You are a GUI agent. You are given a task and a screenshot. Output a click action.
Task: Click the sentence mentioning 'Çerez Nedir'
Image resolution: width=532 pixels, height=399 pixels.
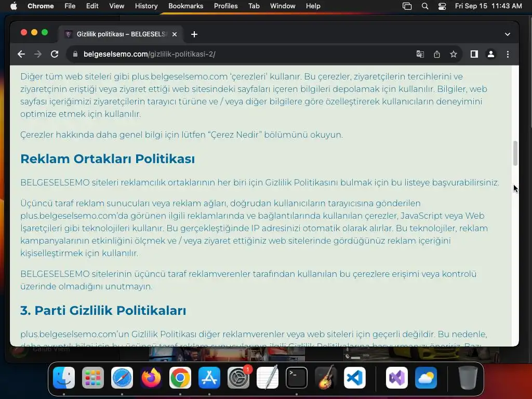(x=181, y=135)
